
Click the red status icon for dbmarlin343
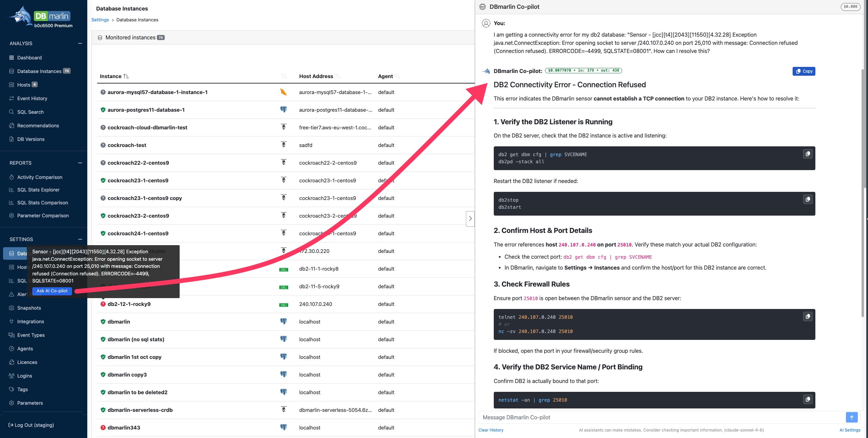(x=103, y=427)
